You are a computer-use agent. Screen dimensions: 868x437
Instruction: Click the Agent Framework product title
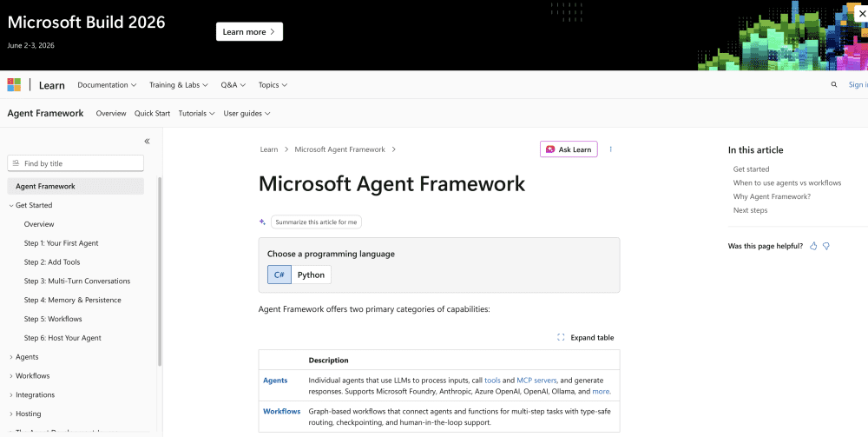(45, 113)
